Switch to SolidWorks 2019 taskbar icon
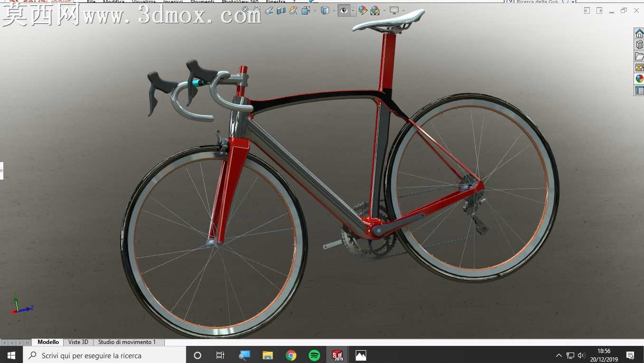The width and height of the screenshot is (644, 363). (x=338, y=355)
